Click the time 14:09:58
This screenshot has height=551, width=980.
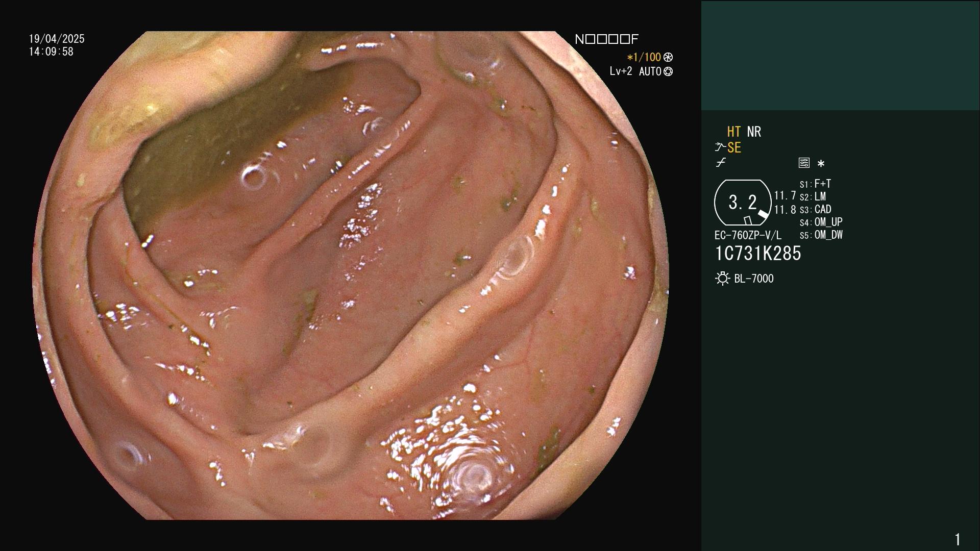[51, 52]
